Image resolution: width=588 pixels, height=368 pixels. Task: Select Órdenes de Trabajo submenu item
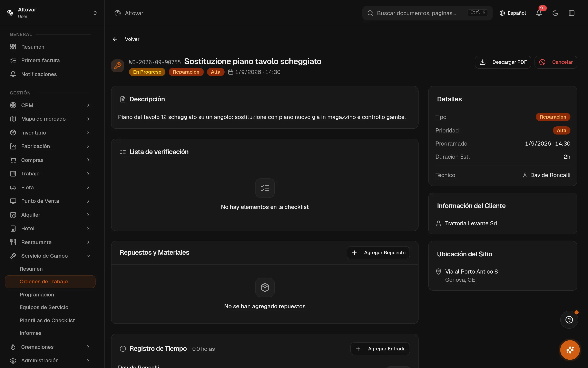tap(50, 282)
